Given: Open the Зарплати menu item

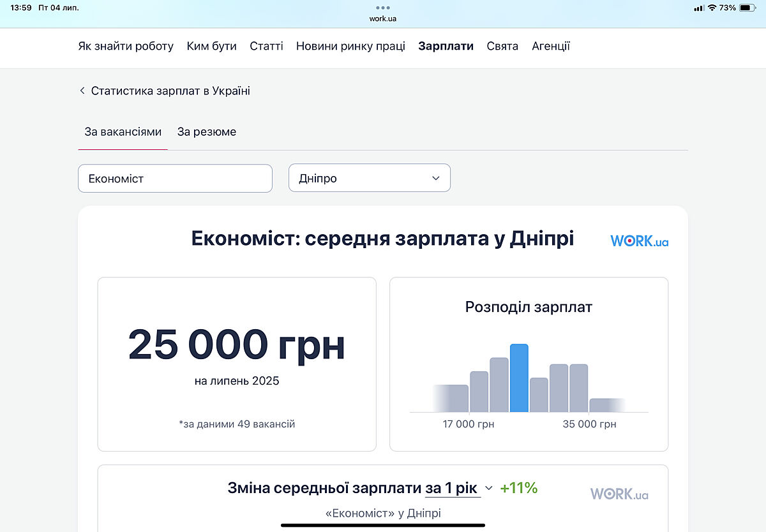Looking at the screenshot, I should pyautogui.click(x=446, y=46).
